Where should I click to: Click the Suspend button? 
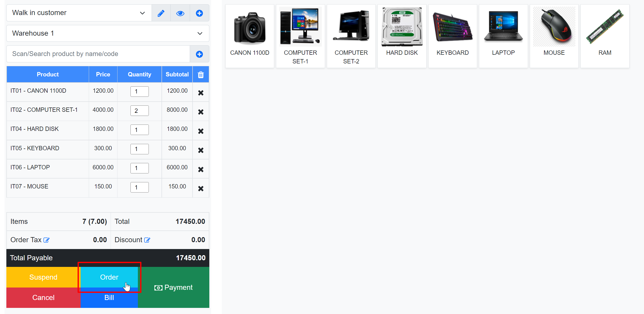[x=43, y=277]
